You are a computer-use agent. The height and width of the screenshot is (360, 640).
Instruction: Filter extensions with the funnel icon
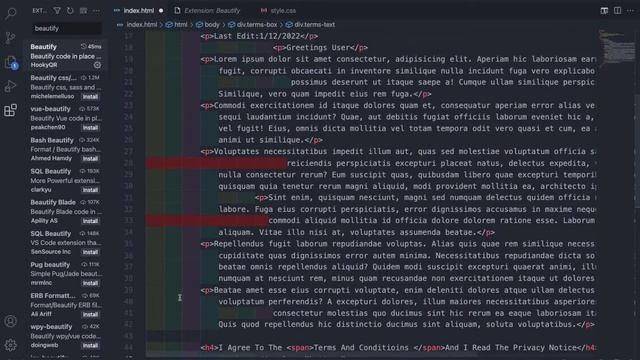(57, 11)
